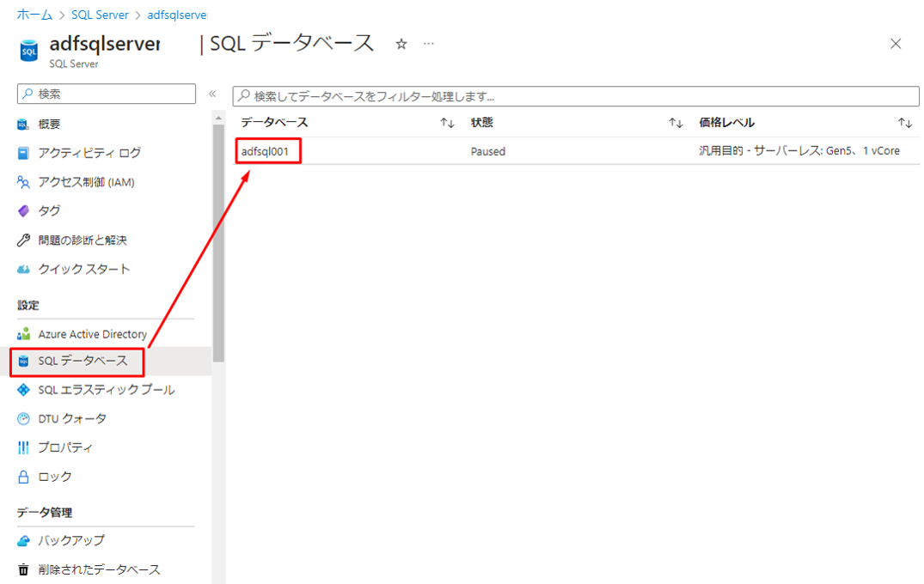Image resolution: width=924 pixels, height=584 pixels.
Task: Click the trash icon for 削除されたデータベース
Action: pos(23,569)
